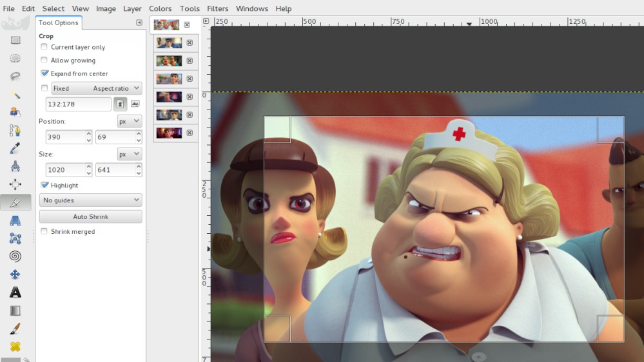
Task: Pick the Free Select lasso tool
Action: (15, 76)
